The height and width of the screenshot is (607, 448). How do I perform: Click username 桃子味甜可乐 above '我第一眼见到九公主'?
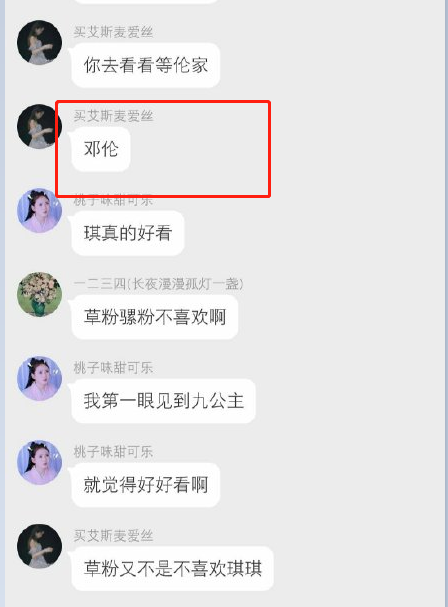coord(113,368)
